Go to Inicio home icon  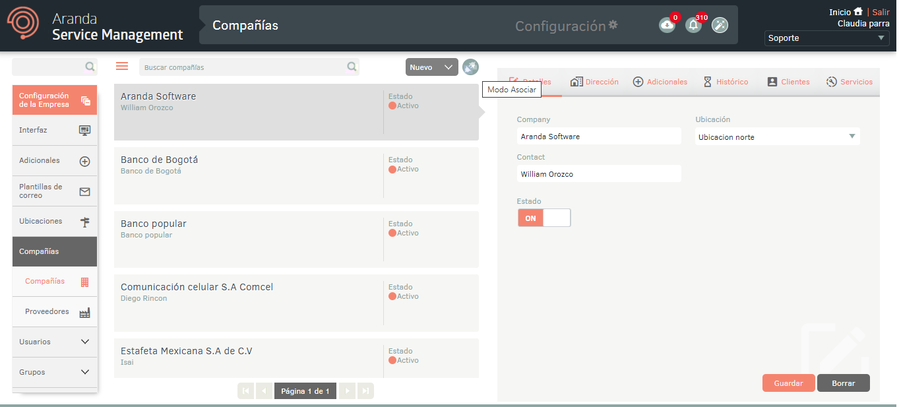[x=858, y=11]
